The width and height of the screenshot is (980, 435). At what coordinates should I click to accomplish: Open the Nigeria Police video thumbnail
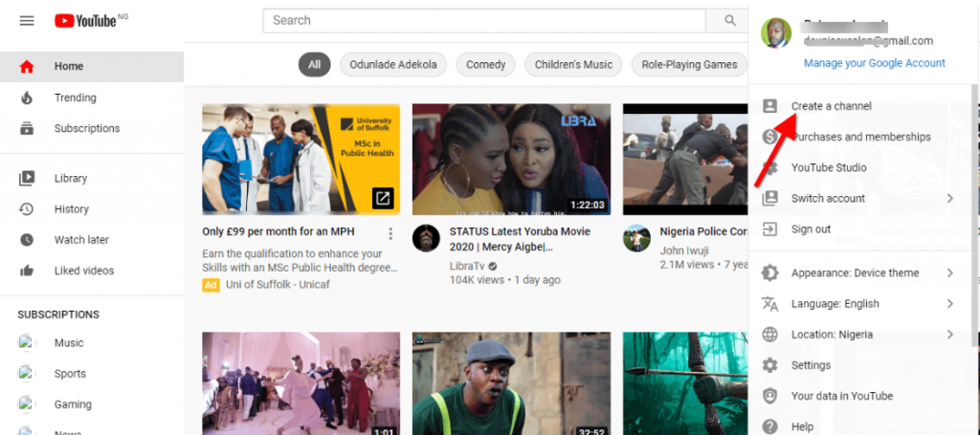click(x=685, y=159)
